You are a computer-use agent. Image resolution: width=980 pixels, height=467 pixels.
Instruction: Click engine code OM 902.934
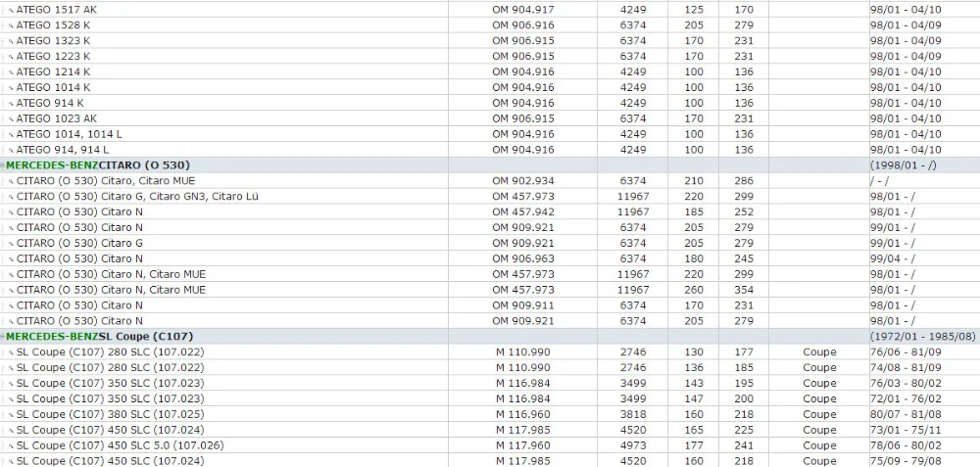pyautogui.click(x=523, y=180)
